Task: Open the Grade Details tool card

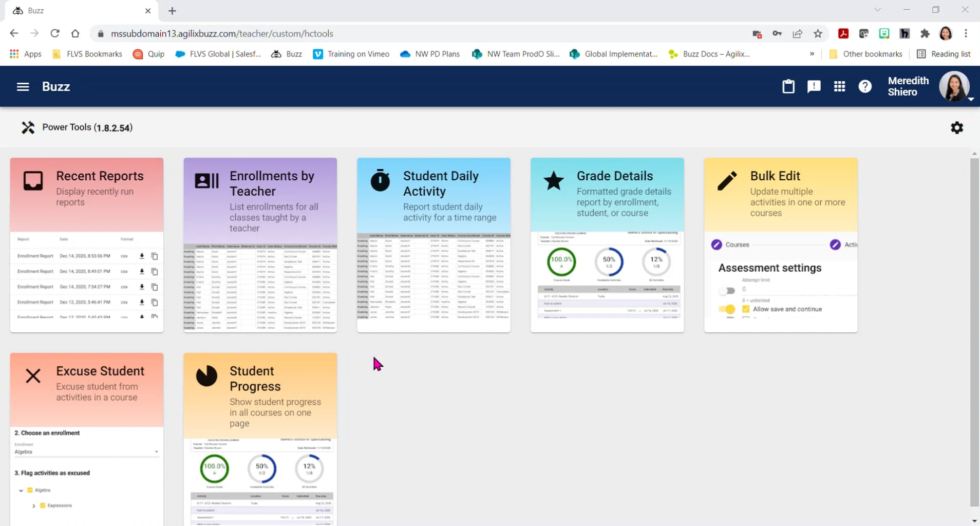Action: pyautogui.click(x=607, y=245)
